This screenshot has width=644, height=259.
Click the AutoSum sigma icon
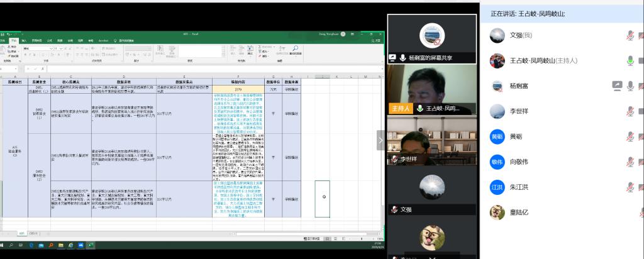[258, 46]
